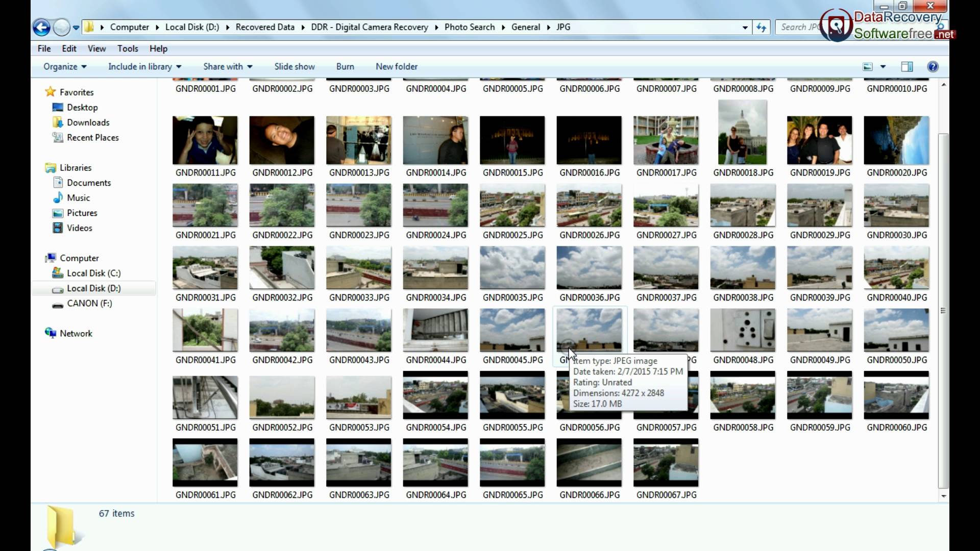Image resolution: width=980 pixels, height=551 pixels.
Task: Create a New folder
Action: coord(397,67)
